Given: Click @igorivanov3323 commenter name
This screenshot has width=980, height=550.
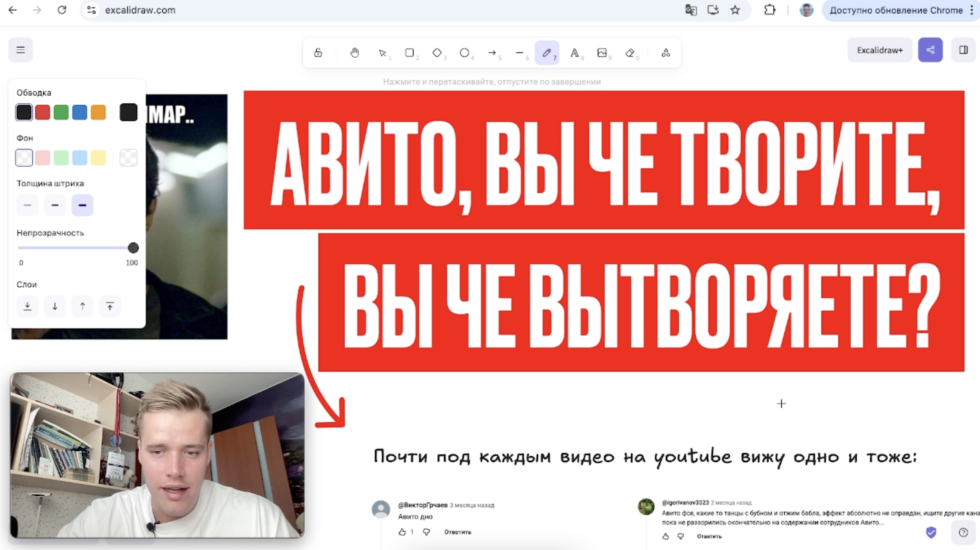Looking at the screenshot, I should click(x=685, y=503).
